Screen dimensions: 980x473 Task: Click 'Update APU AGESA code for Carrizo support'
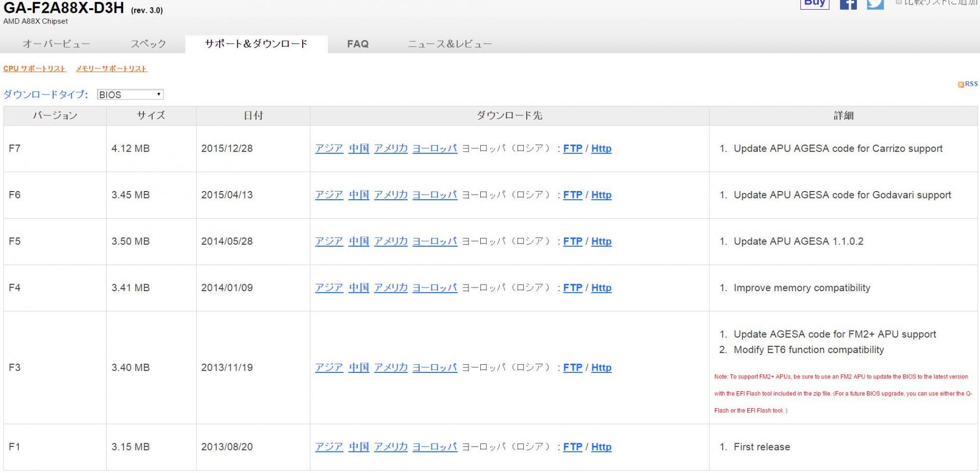click(x=838, y=149)
